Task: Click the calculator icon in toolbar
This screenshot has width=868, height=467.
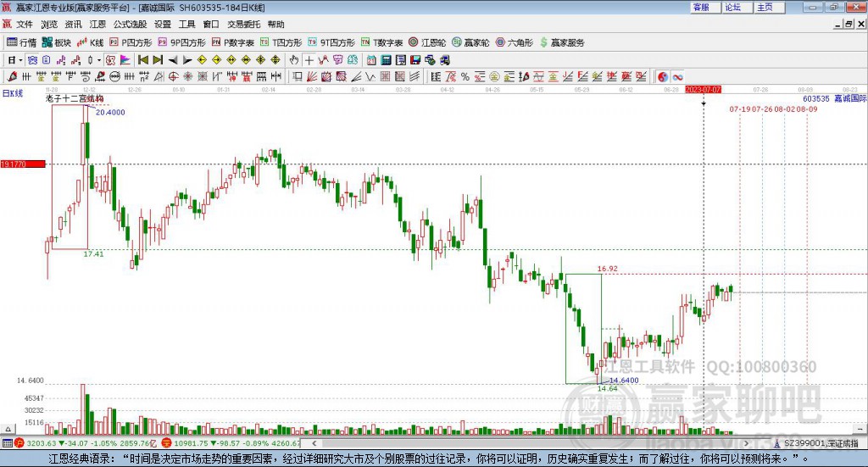Action: pyautogui.click(x=386, y=60)
